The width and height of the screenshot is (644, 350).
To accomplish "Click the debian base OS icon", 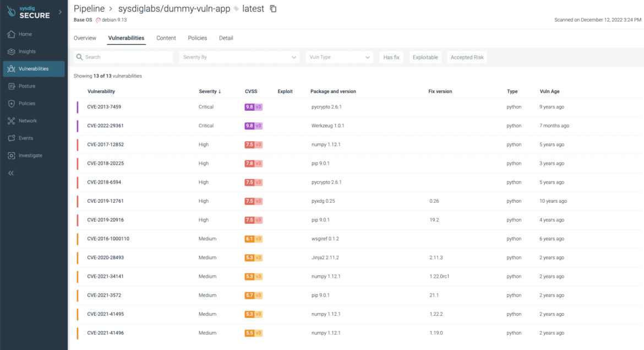I will click(x=98, y=20).
